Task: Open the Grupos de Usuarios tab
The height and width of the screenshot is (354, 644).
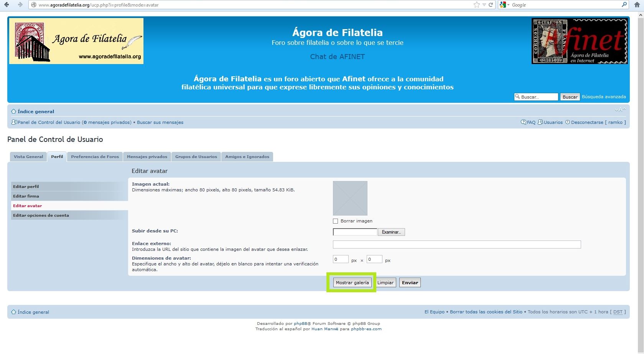Action: (196, 156)
